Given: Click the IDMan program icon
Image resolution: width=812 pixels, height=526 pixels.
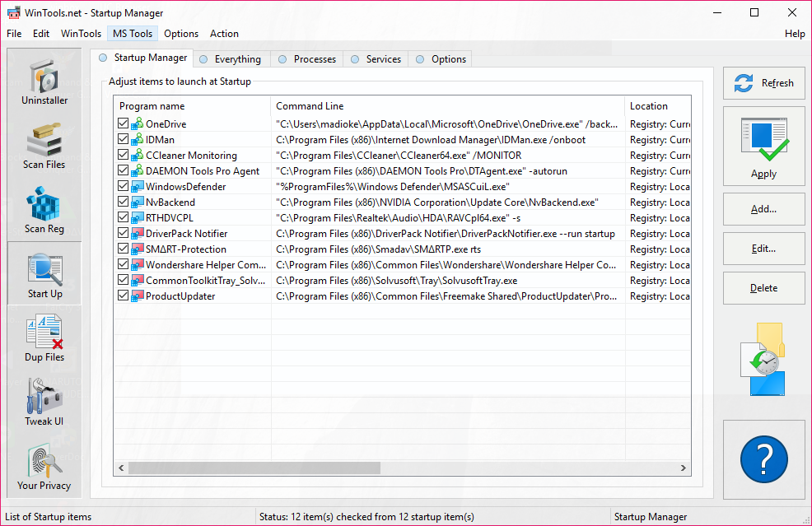Looking at the screenshot, I should (138, 139).
